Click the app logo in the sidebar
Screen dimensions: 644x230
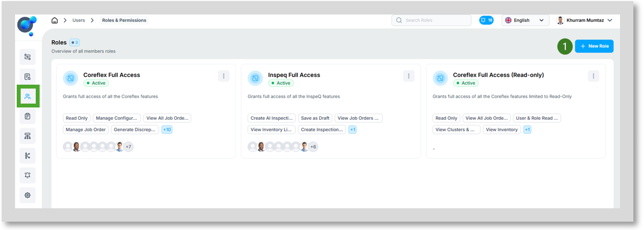(x=27, y=26)
